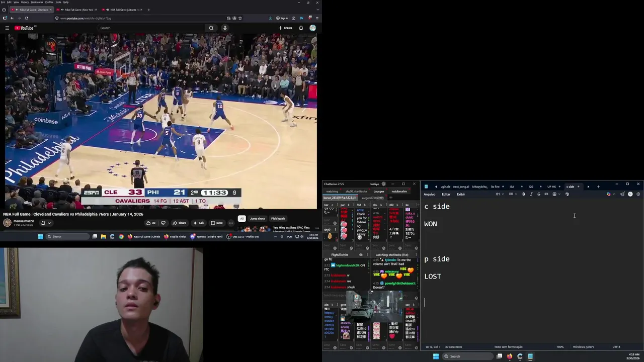Select the Field goals filter chip

(278, 218)
